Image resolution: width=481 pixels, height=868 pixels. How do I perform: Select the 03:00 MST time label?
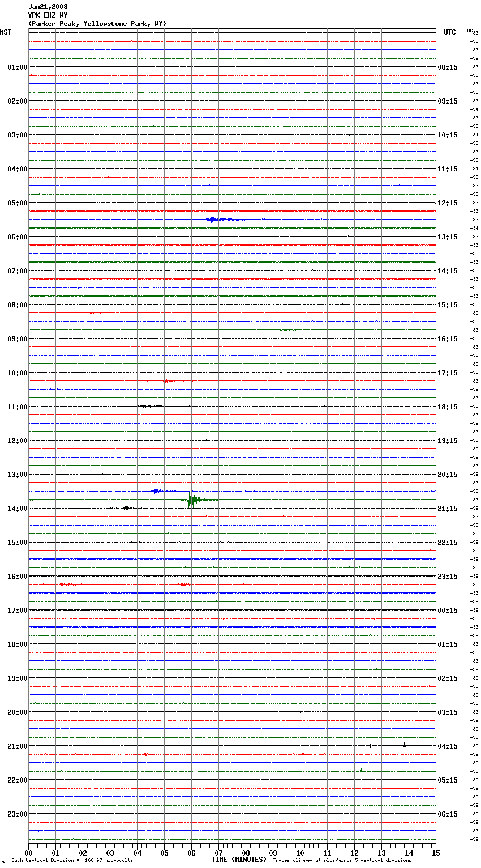(18, 135)
